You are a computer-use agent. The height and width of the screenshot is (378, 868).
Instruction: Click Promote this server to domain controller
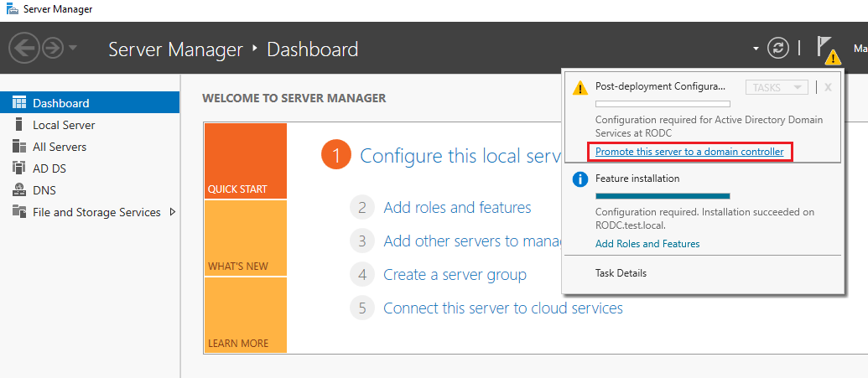click(689, 152)
